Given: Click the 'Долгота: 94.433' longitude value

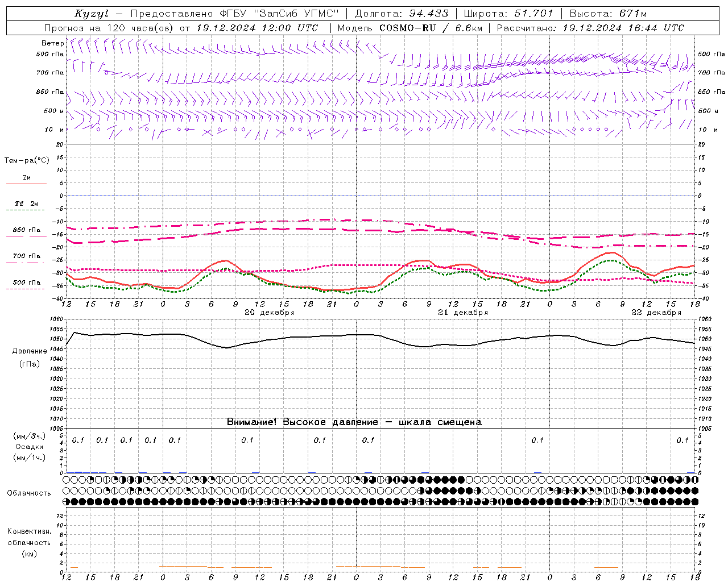Looking at the screenshot, I should point(402,14).
